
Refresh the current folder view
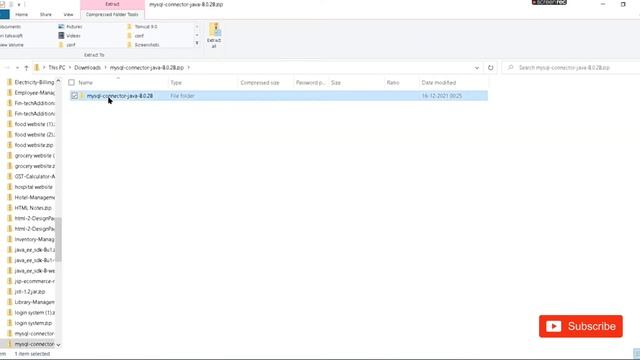(x=491, y=68)
